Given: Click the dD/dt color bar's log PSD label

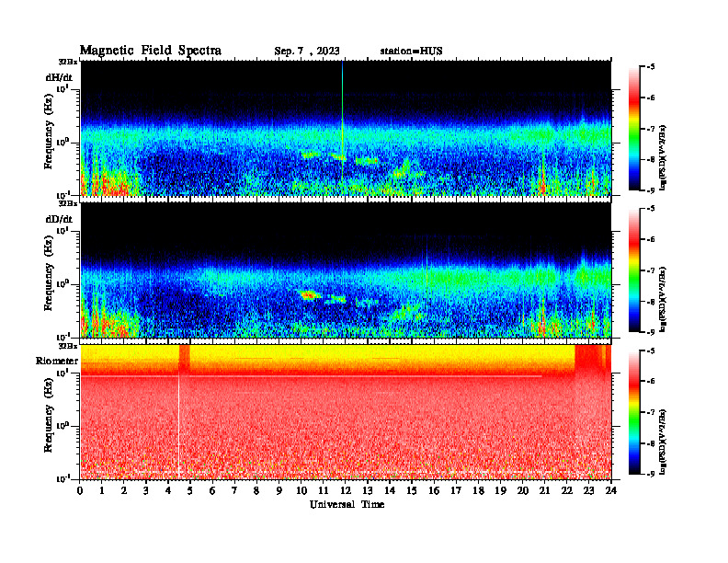Looking at the screenshot, I should tap(663, 299).
